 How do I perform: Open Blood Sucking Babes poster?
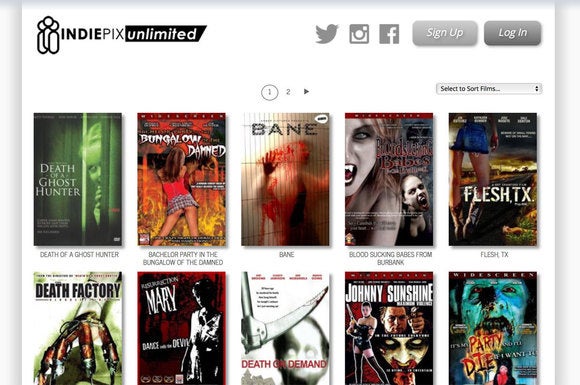(x=389, y=179)
